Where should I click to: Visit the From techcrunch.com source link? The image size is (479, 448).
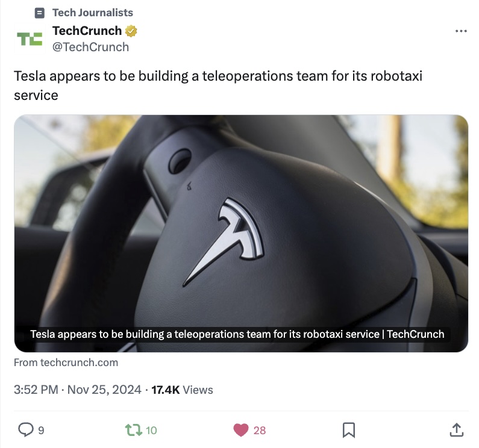[66, 362]
